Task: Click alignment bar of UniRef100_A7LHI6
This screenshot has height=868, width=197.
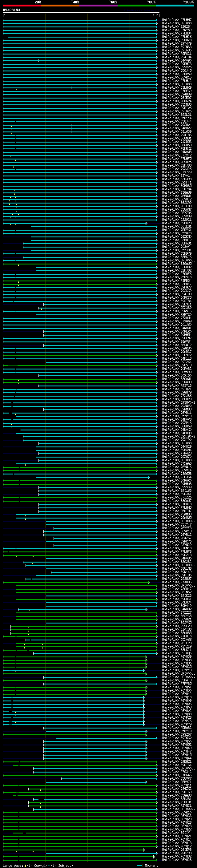Action: [x=83, y=37]
